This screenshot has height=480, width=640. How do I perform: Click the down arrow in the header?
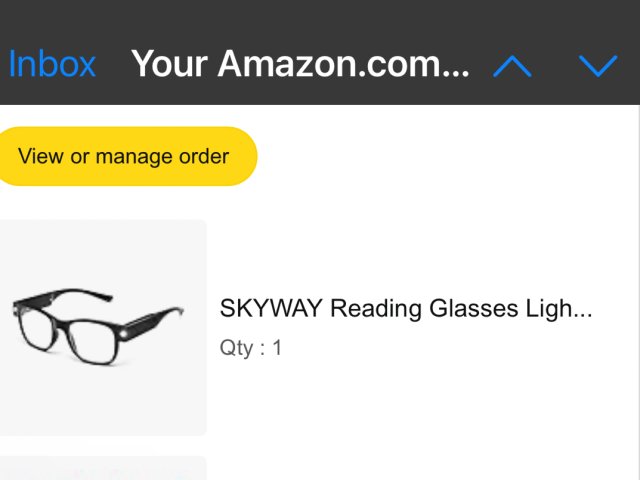click(598, 66)
